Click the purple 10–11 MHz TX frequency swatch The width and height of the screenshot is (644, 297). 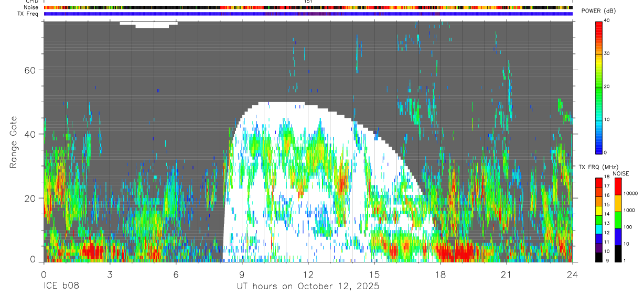click(599, 247)
